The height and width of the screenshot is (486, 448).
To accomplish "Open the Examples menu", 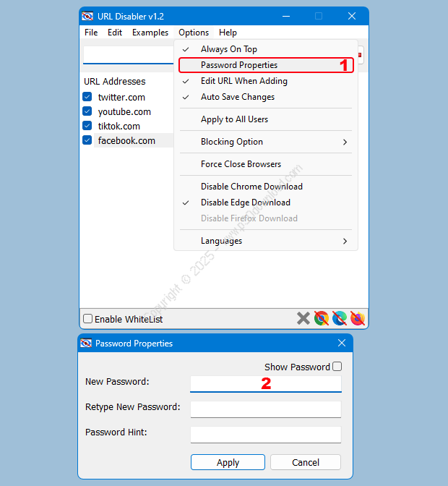I will point(150,33).
